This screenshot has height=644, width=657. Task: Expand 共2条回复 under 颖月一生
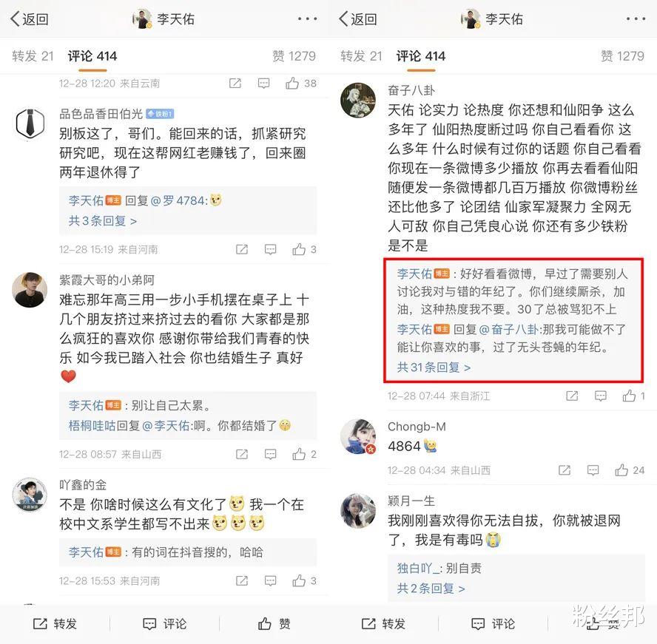tap(431, 589)
